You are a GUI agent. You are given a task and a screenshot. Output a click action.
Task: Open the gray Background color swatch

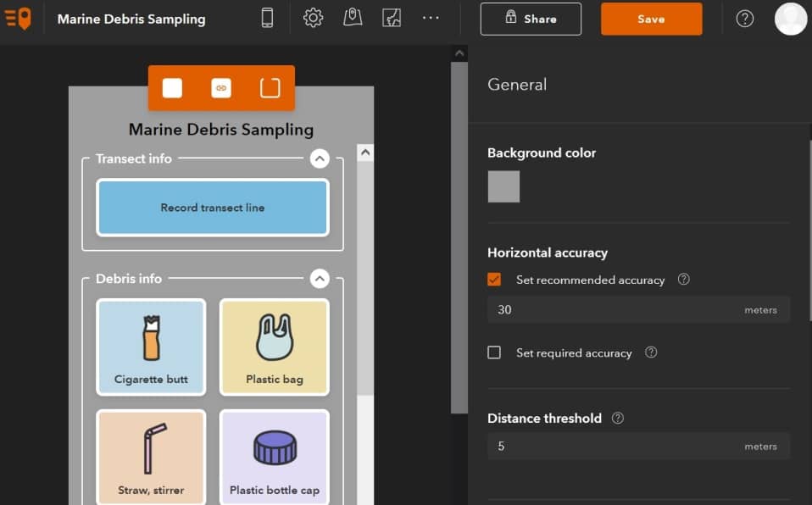pos(503,186)
